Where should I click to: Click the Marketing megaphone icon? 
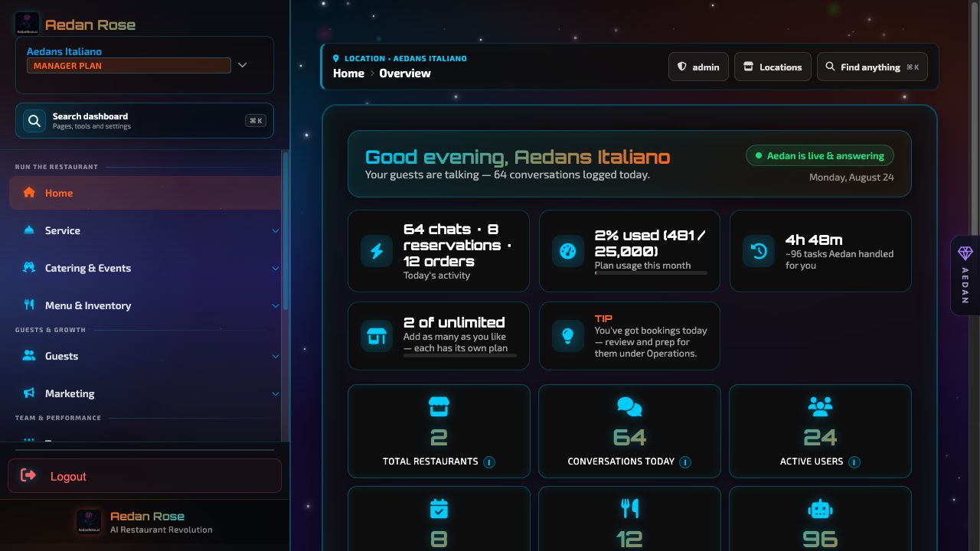click(29, 393)
